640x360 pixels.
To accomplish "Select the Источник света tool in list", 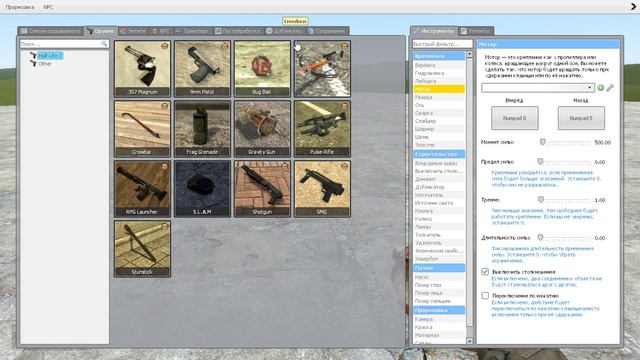I will pos(439,203).
